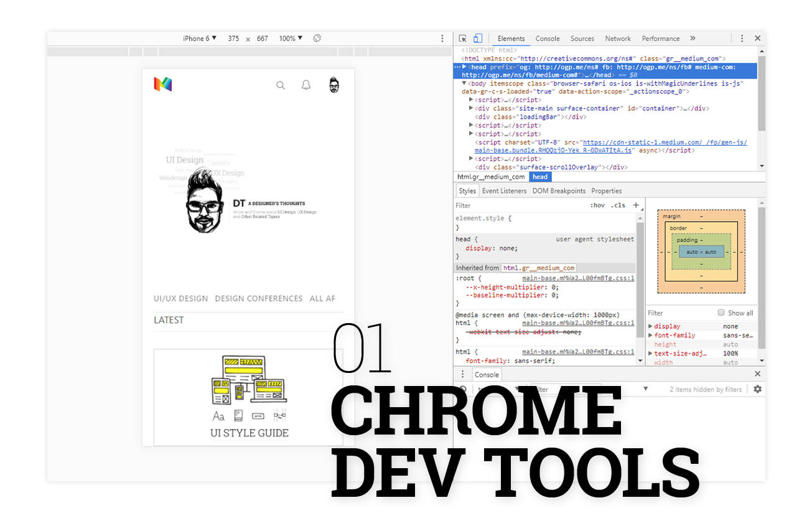812x513 pixels.
Task: Click the 'A DESIGNER'S THOUGHTS' publication title
Action: click(x=276, y=204)
